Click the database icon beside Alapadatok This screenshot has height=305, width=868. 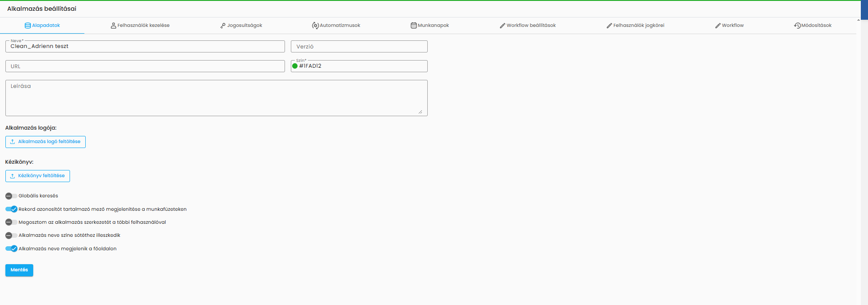pyautogui.click(x=28, y=26)
